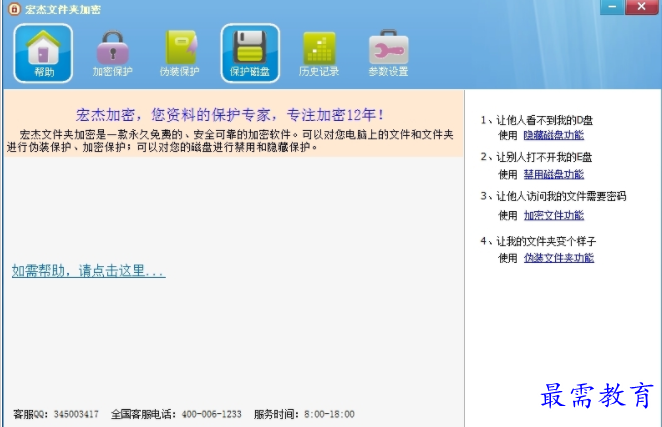The width and height of the screenshot is (662, 427).
Task: Click the 全国客服电话 400-006-1233 text
Action: 176,414
